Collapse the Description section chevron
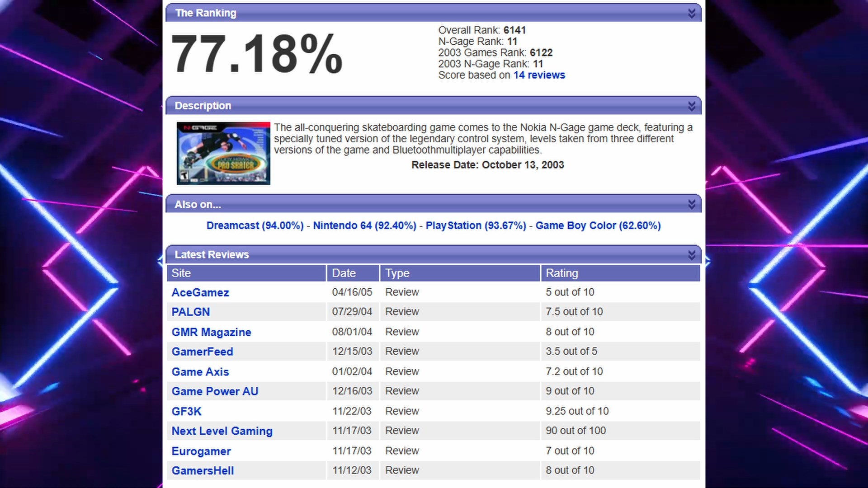The width and height of the screenshot is (868, 488). point(691,106)
